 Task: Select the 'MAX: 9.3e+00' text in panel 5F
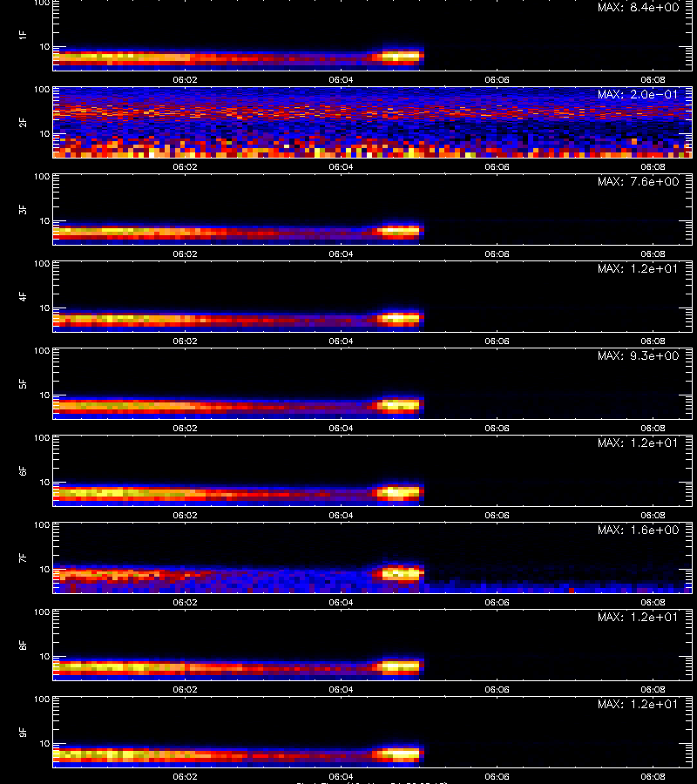(638, 355)
